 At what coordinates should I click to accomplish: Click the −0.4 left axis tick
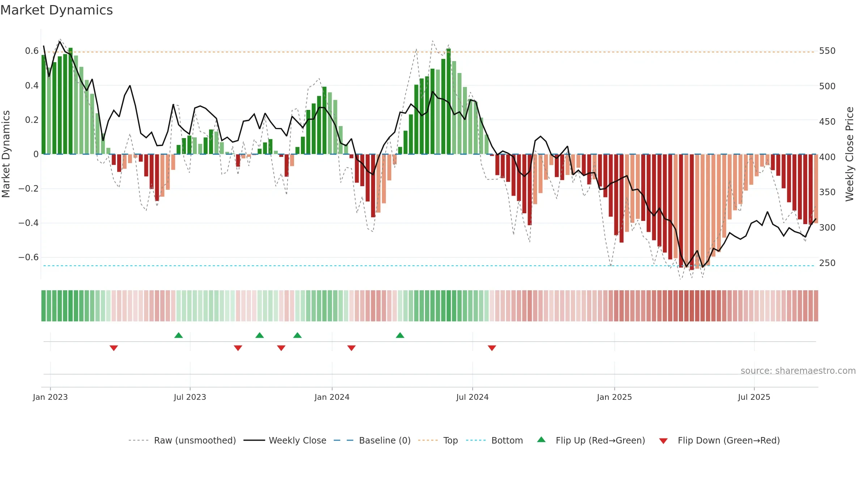click(29, 223)
